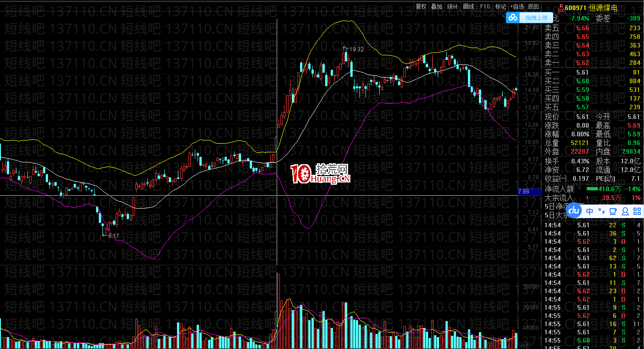Screen dimensions: 644x349
Task: Click the 净流入额 value 410.6万
Action: [x=611, y=189]
